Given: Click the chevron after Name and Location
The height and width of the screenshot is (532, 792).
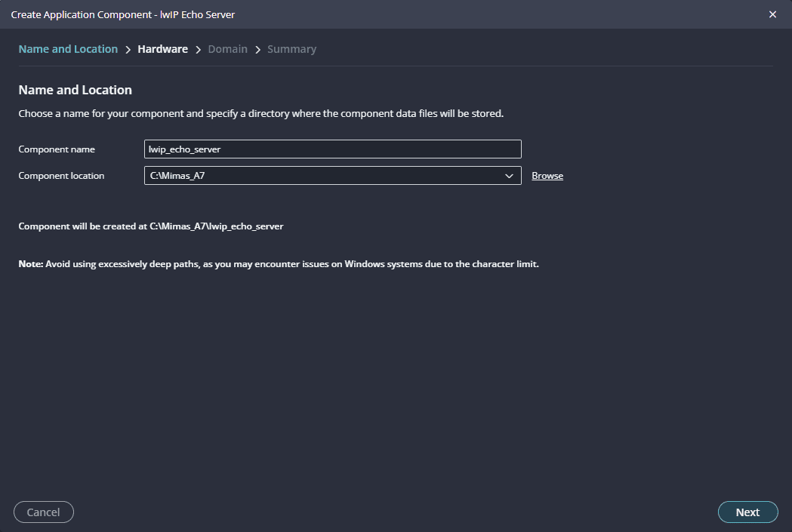Looking at the screenshot, I should coord(128,50).
